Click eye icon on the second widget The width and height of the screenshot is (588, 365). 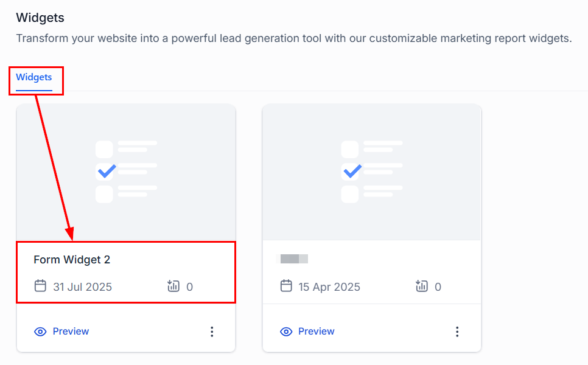286,332
